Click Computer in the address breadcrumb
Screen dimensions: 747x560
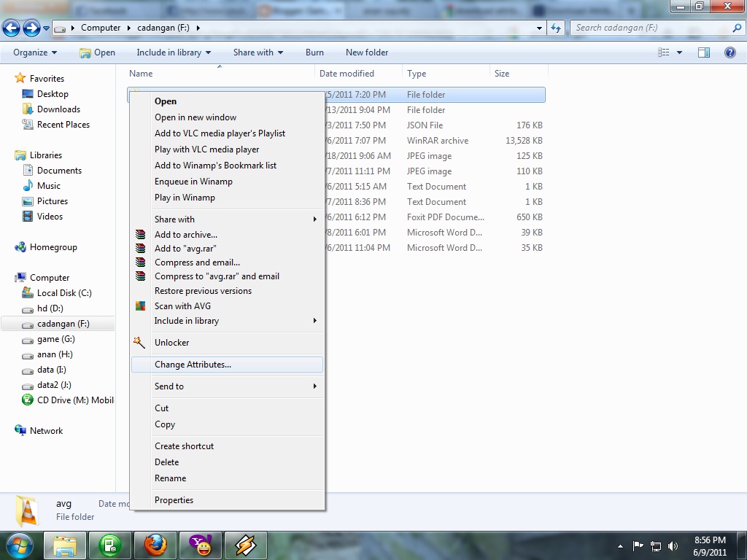click(x=101, y=28)
